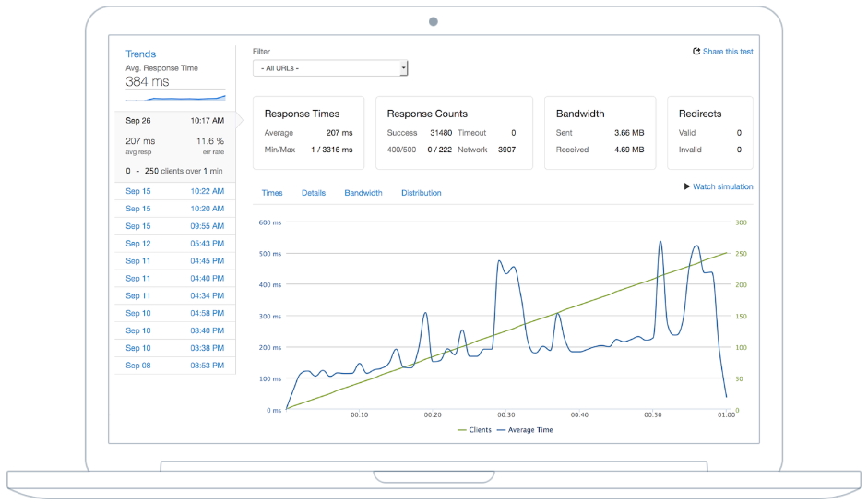Select the Sep 12 05:43 PM test run
868x504 pixels.
click(174, 244)
